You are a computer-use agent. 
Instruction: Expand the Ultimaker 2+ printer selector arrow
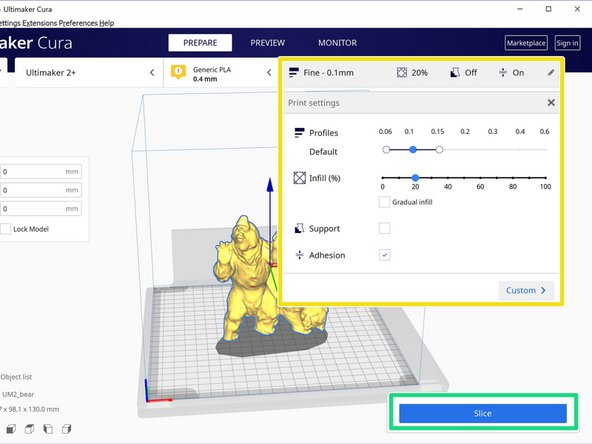point(152,72)
